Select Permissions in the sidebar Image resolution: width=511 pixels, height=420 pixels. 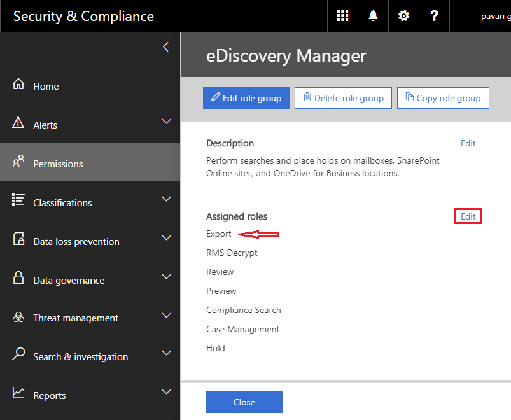(x=90, y=162)
